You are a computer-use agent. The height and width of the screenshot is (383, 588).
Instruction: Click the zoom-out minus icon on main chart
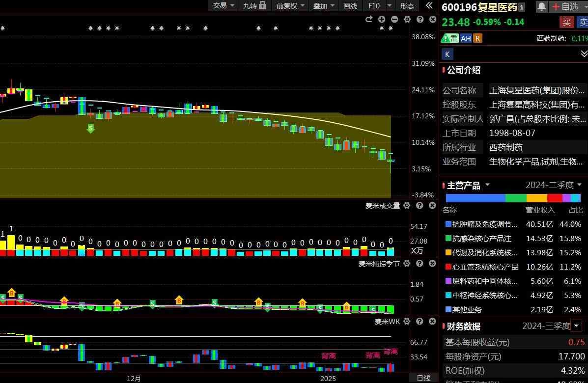[394, 19]
